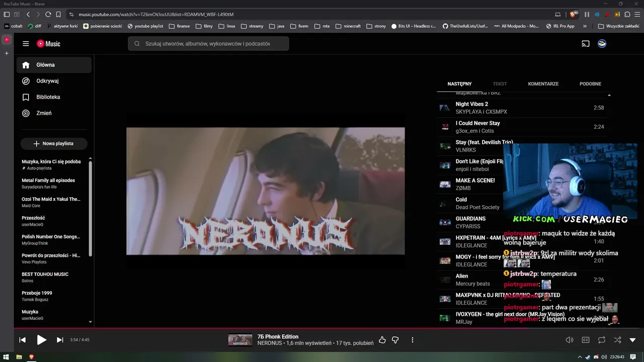The height and width of the screenshot is (362, 644).
Task: Click the install app icon in address bar
Action: click(x=557, y=15)
